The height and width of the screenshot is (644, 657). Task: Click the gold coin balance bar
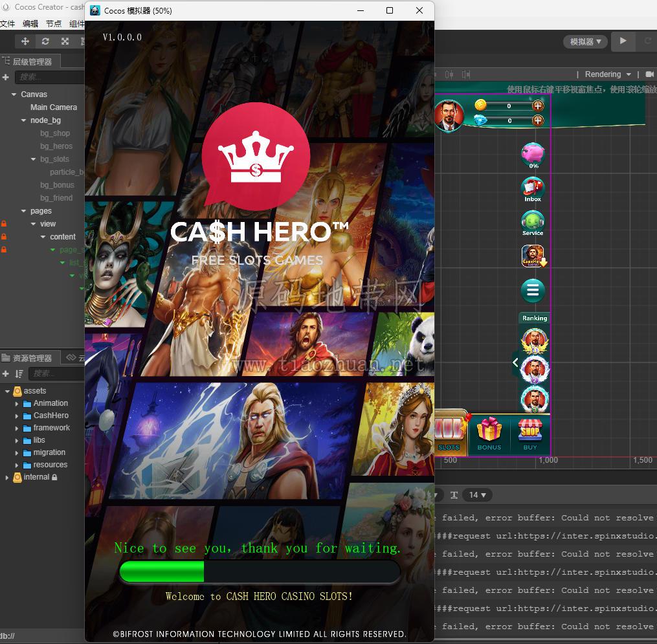tap(509, 105)
